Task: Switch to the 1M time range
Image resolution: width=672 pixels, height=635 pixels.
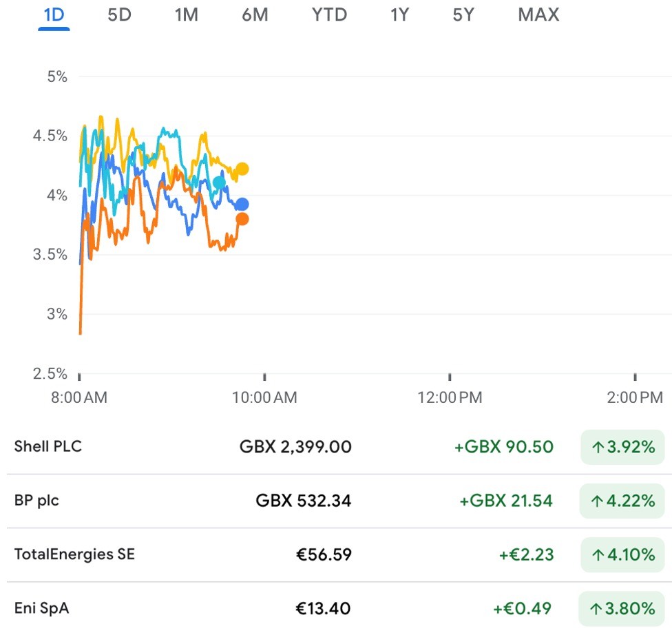Action: [x=187, y=15]
